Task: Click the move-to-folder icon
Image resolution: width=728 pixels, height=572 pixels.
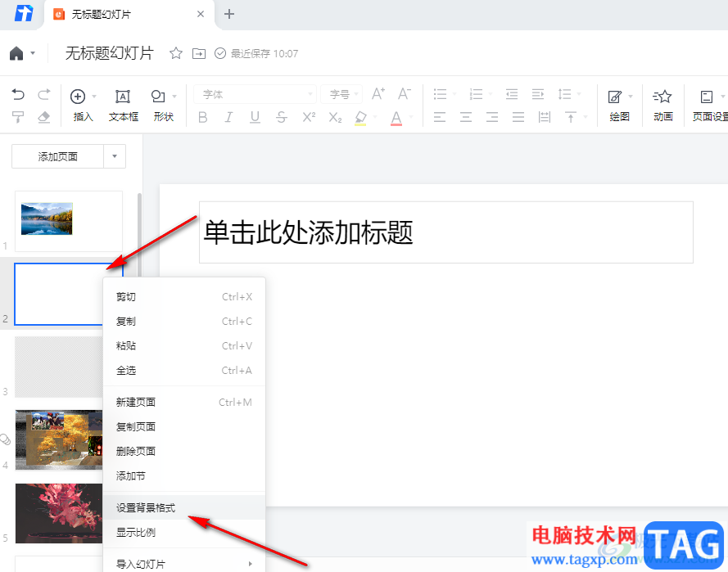Action: point(199,54)
